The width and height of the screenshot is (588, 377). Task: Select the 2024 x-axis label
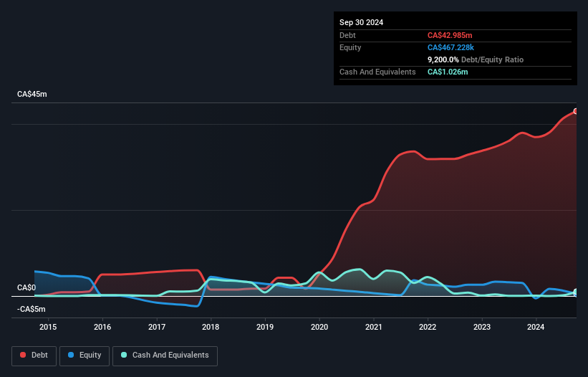click(536, 327)
